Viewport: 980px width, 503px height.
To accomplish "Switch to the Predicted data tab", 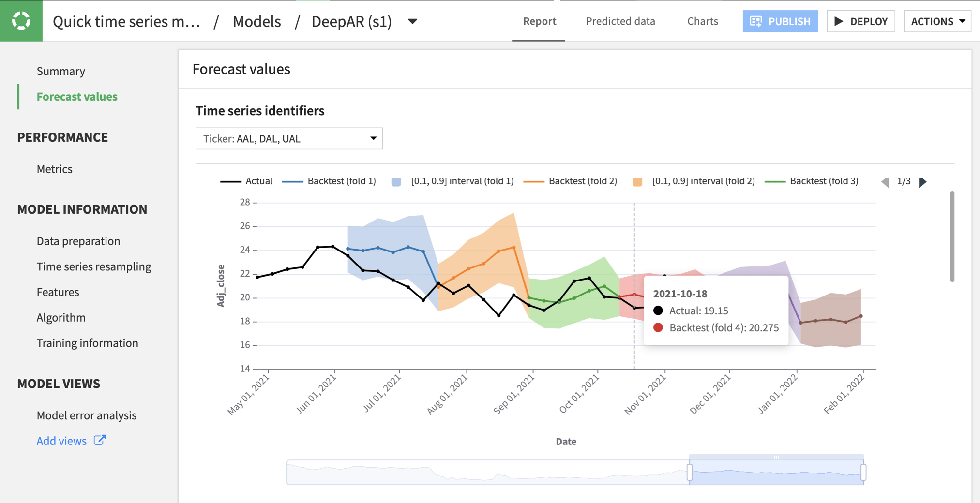I will (x=620, y=21).
